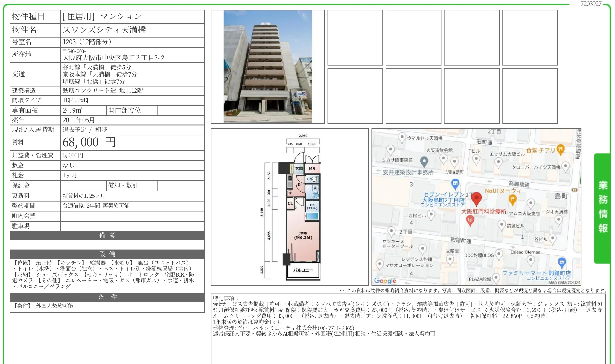Screen dimensions: 615x364
Task: Click the 安井建築設計事務所 dark pin
Action: 424,162
